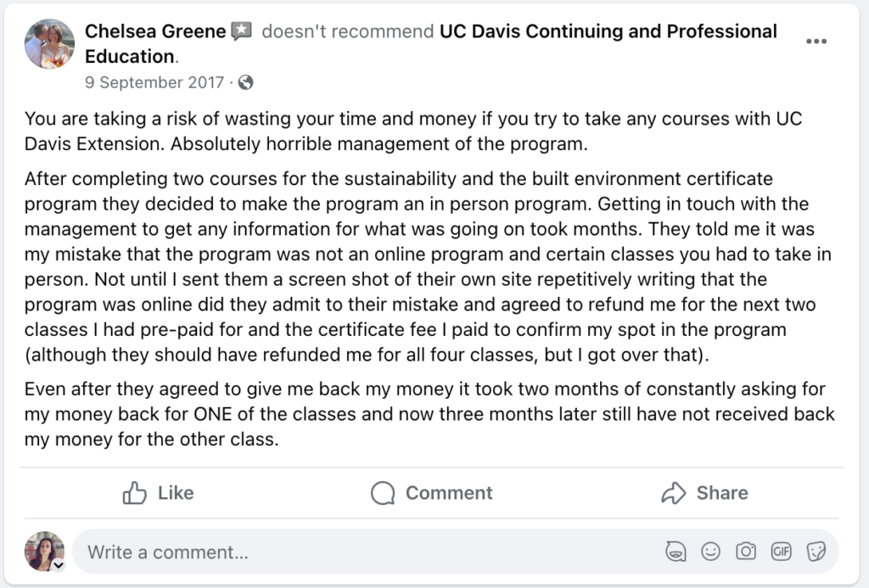Comment with an avatar sticker icon

[676, 551]
